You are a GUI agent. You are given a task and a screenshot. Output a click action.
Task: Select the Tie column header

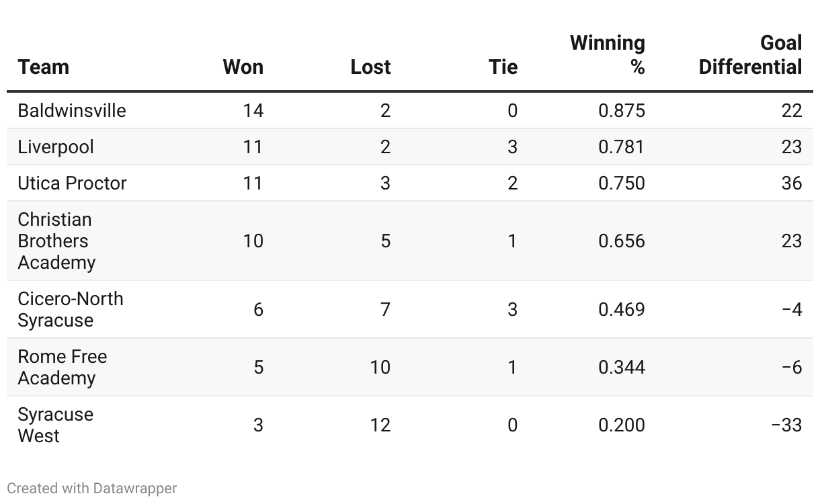pyautogui.click(x=503, y=67)
